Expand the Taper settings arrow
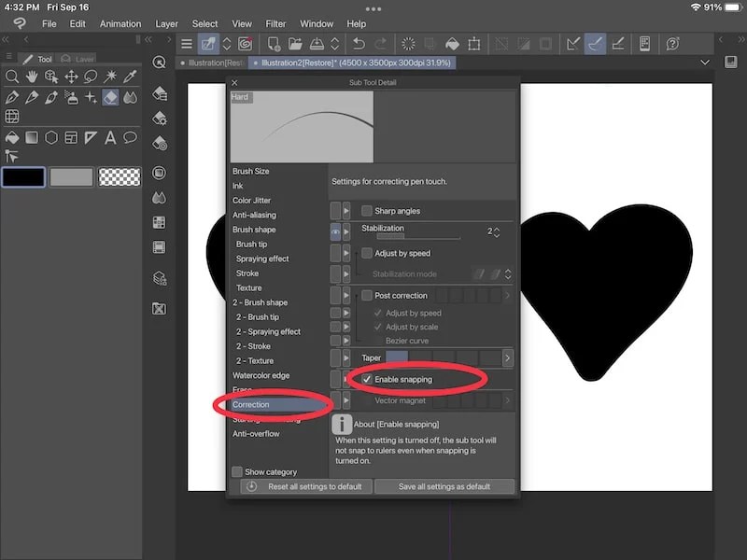Viewport: 747px width, 560px height. 507,357
